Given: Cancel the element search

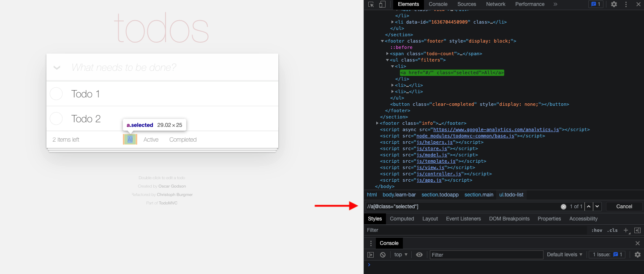Looking at the screenshot, I should pos(624,207).
